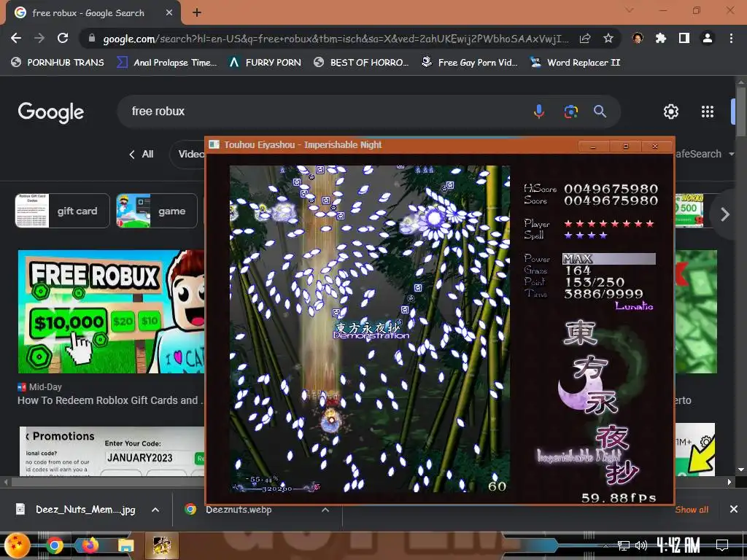The width and height of the screenshot is (747, 560).
Task: Show all downloads
Action: pos(692,510)
